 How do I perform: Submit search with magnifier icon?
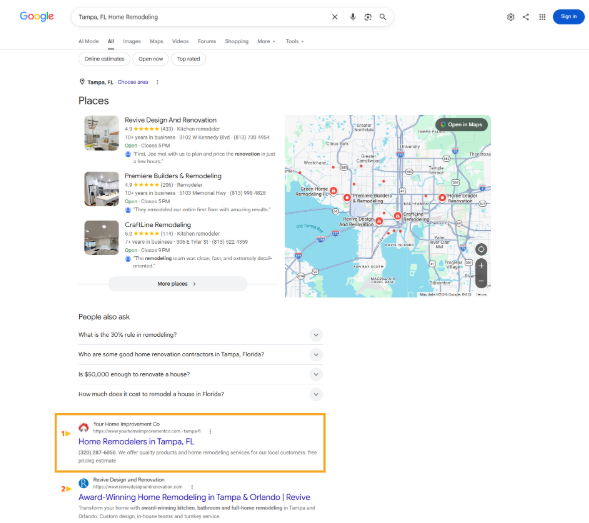click(382, 17)
